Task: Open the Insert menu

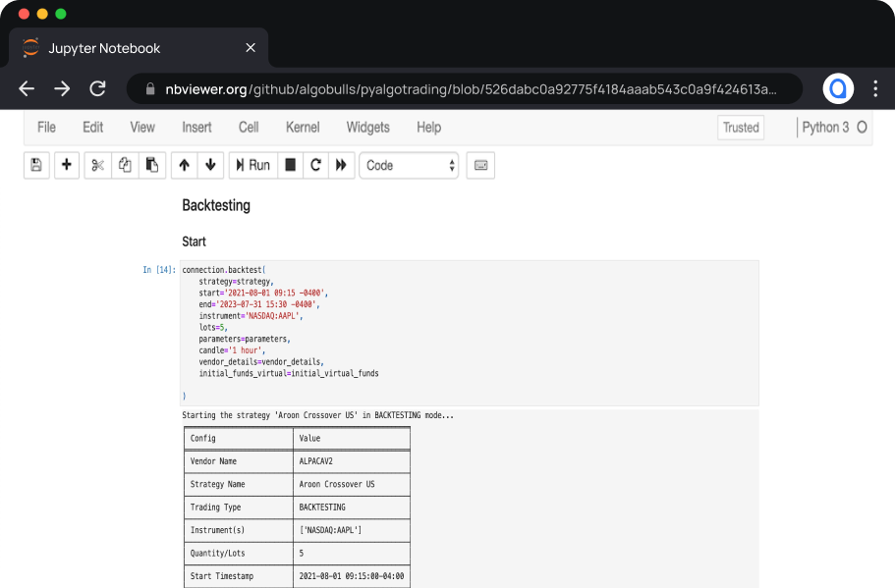Action: pyautogui.click(x=196, y=128)
